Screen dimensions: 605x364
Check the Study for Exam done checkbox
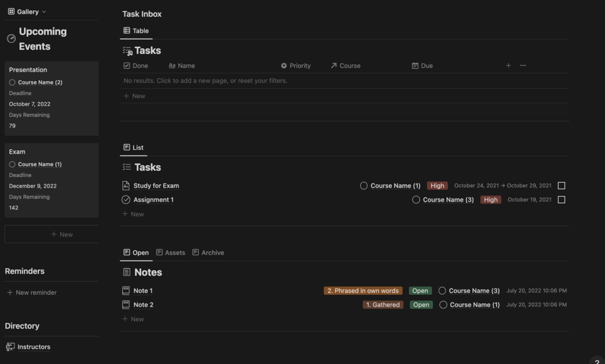coord(561,186)
